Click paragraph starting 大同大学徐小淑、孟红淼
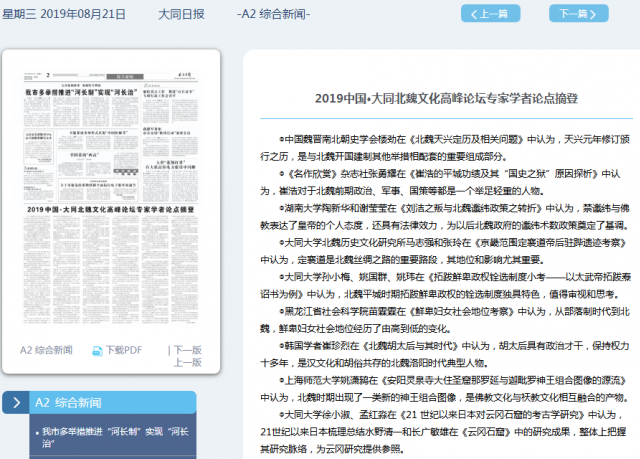Viewport: 640px width, 459px height. [443, 432]
